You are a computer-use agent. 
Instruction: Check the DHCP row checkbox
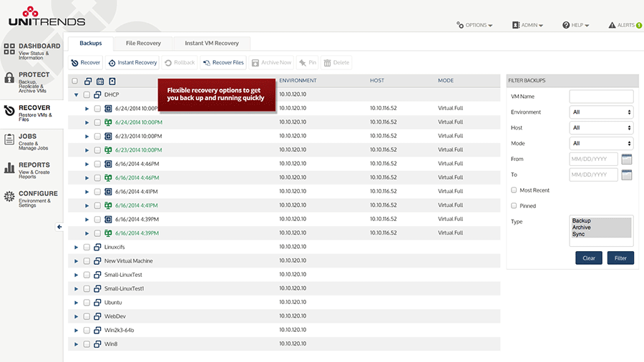pos(87,95)
